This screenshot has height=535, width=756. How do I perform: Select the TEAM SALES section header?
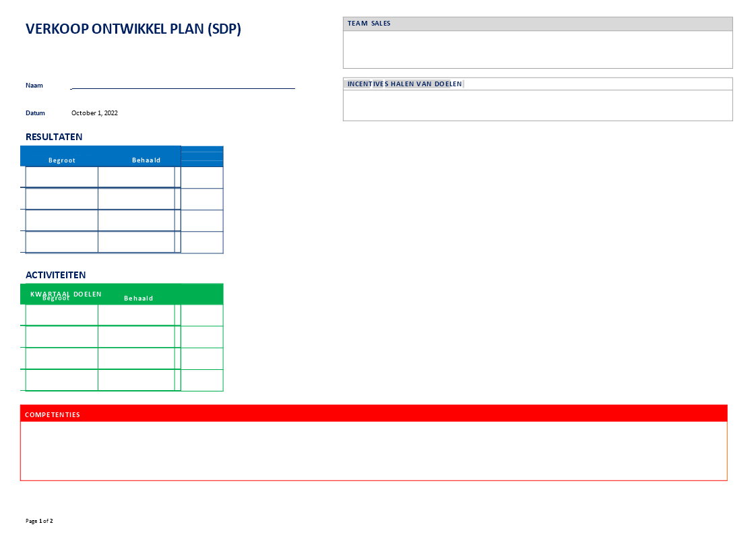369,23
